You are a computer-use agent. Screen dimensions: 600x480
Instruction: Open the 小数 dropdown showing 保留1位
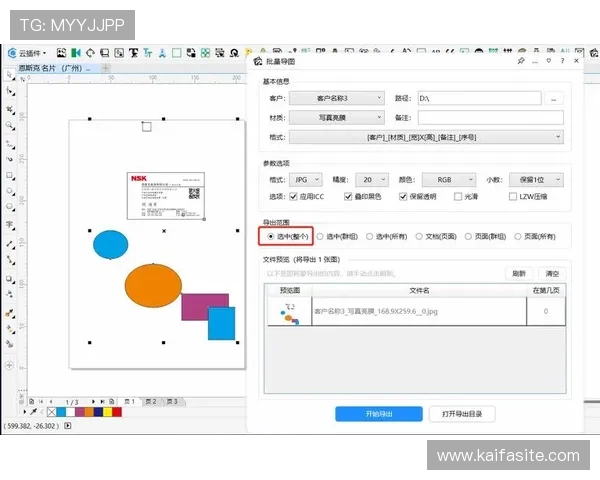(x=536, y=180)
